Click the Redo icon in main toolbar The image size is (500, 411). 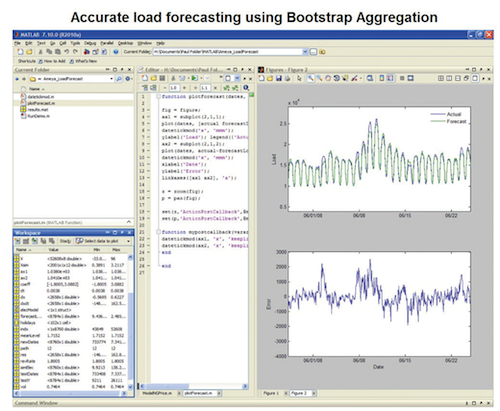click(x=75, y=52)
